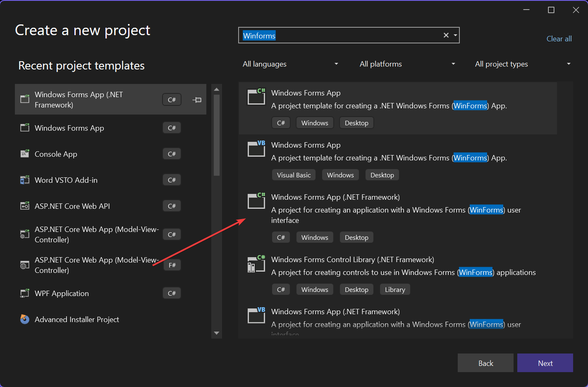The height and width of the screenshot is (387, 588).
Task: Open the All languages filter dropdown
Action: click(x=291, y=64)
